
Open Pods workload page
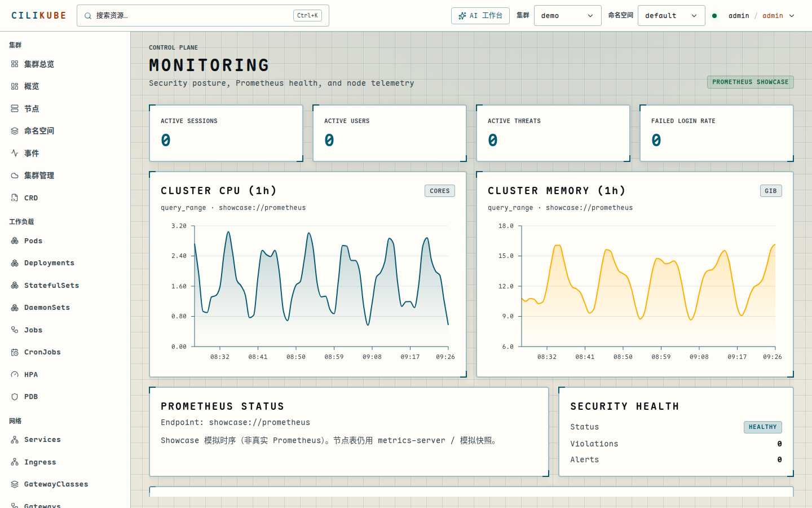(65, 240)
